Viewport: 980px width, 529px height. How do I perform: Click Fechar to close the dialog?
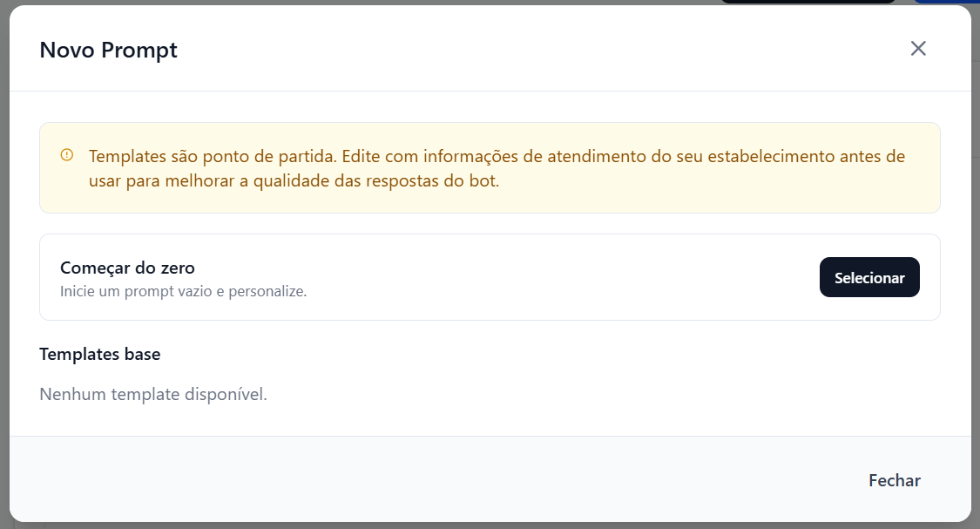[x=894, y=480]
